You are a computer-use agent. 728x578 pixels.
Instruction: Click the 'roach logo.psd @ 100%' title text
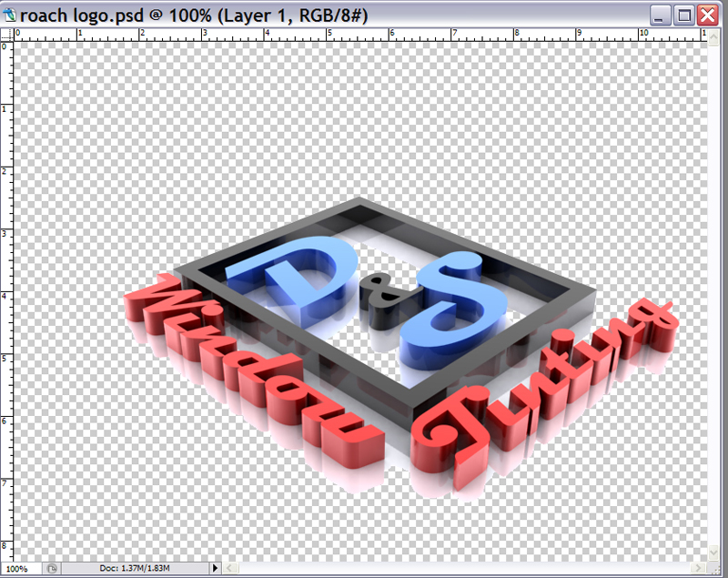[x=116, y=15]
